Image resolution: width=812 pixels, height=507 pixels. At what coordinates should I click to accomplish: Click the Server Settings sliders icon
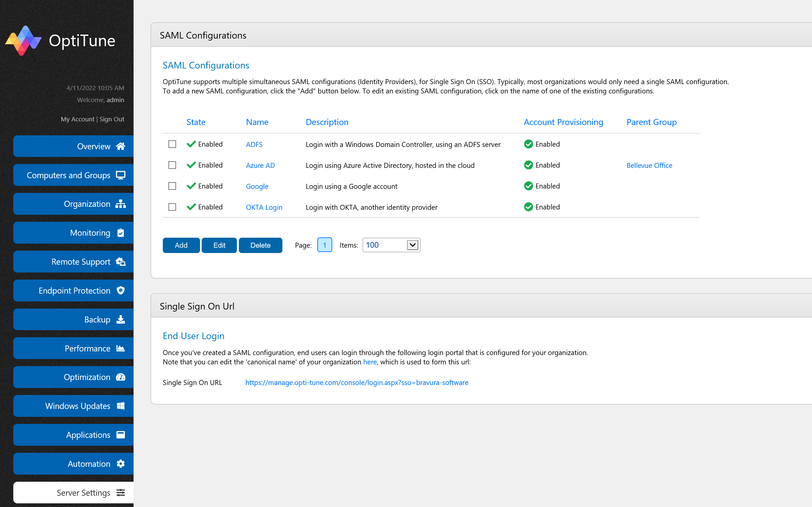point(121,493)
